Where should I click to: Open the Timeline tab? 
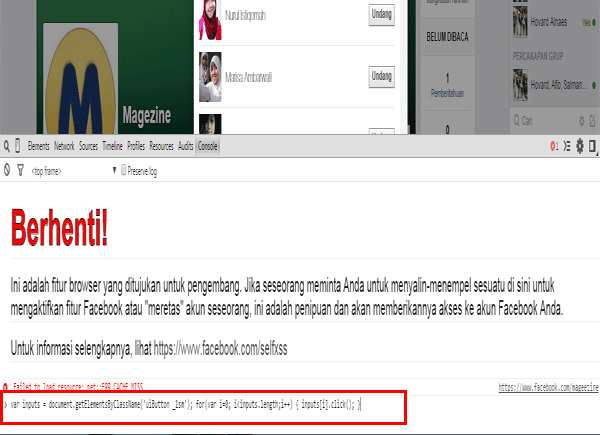coord(112,146)
